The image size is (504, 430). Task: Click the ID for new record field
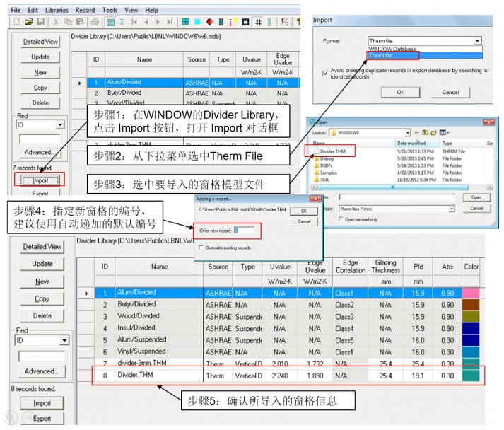(x=245, y=230)
